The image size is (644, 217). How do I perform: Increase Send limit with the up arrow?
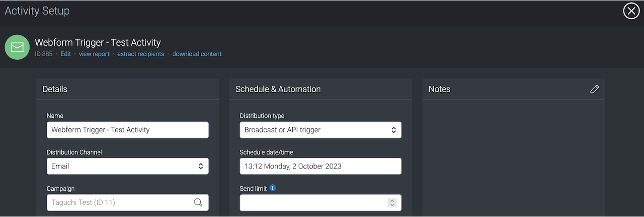[x=392, y=200]
